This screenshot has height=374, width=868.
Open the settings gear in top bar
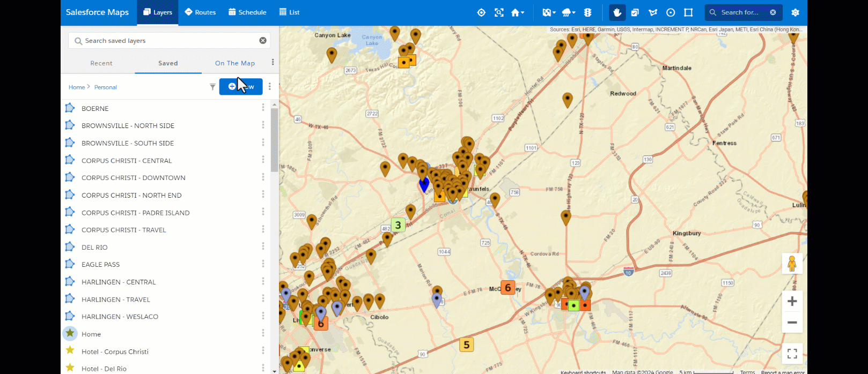click(795, 12)
